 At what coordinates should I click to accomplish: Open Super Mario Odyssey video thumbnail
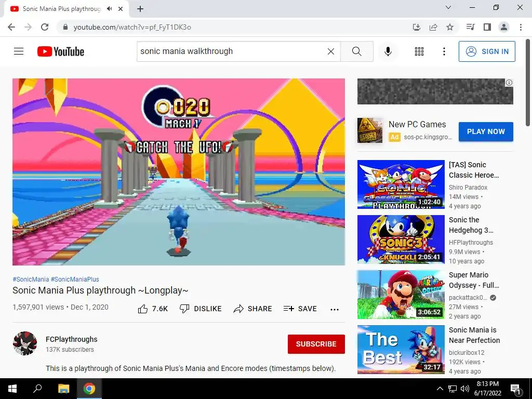[401, 295]
